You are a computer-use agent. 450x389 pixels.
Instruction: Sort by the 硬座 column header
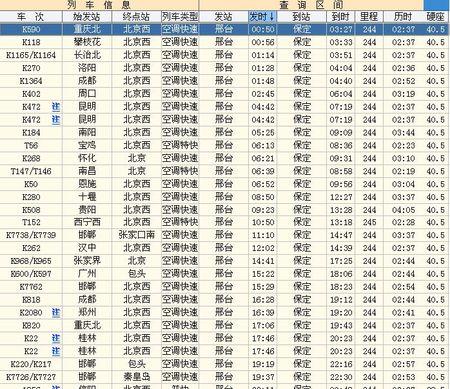click(x=436, y=16)
